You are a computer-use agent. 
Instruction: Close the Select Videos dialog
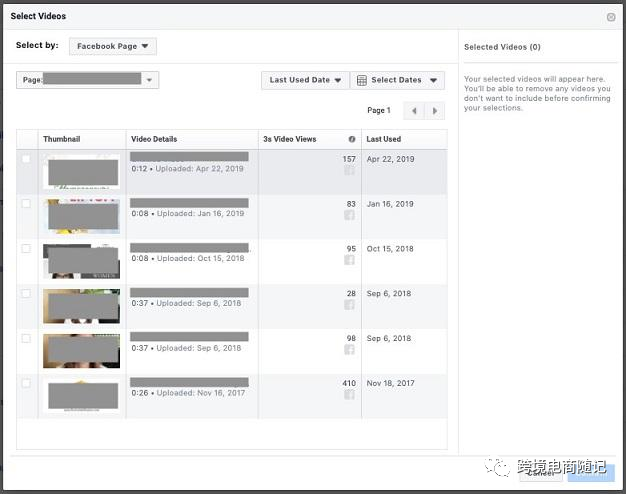coord(611,17)
